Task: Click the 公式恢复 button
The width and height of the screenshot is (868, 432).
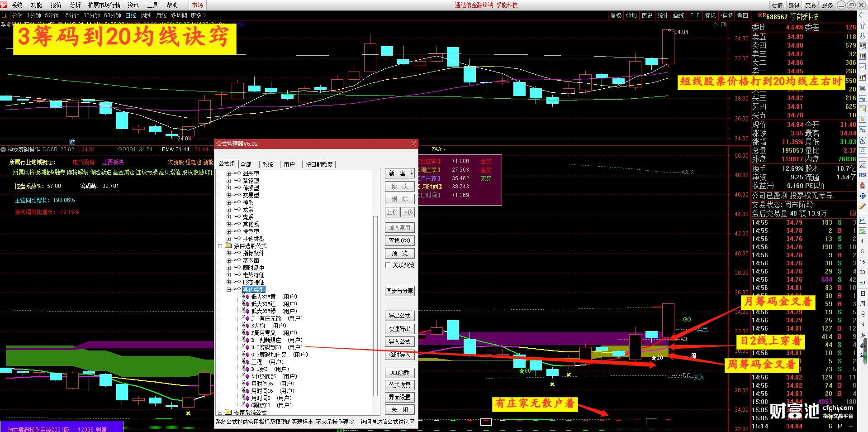Action: [x=400, y=385]
